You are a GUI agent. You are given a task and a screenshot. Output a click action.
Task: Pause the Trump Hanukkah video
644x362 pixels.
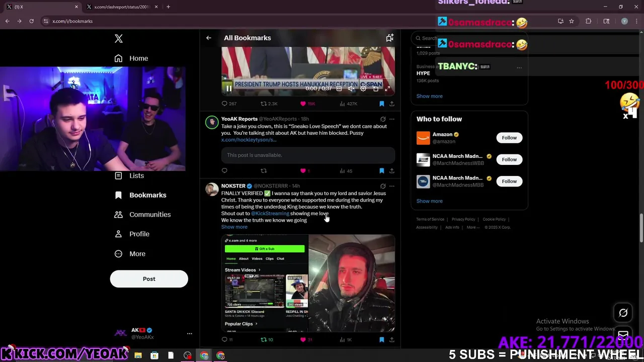coord(229,88)
